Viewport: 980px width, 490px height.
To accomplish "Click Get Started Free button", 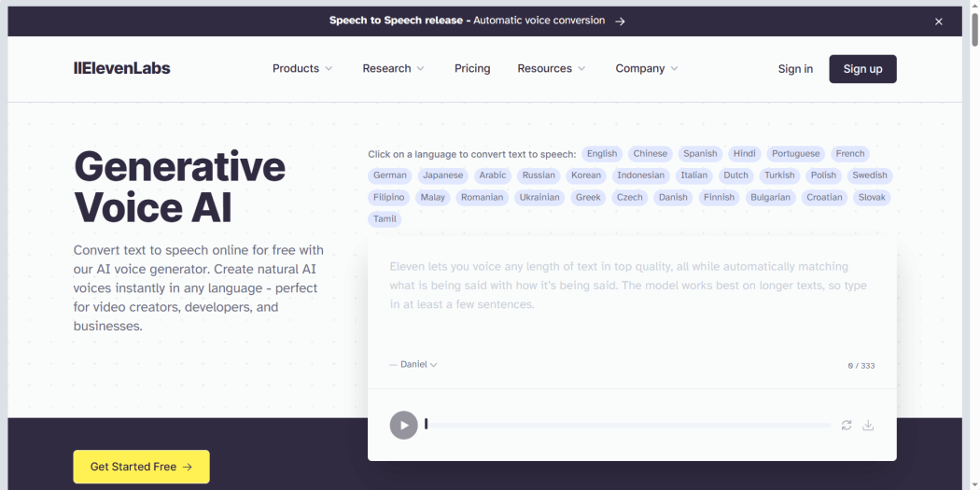I will (141, 467).
